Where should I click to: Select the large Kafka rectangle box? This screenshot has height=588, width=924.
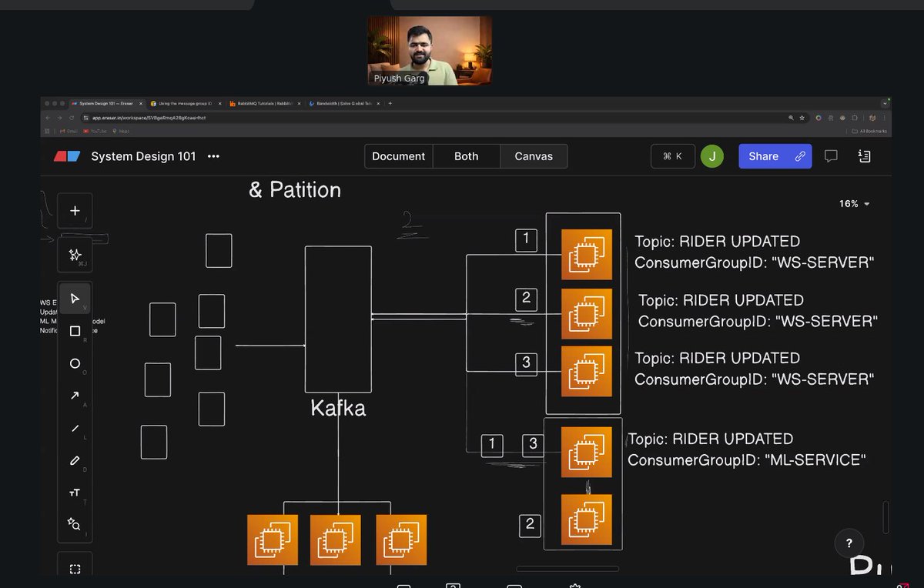pos(338,319)
